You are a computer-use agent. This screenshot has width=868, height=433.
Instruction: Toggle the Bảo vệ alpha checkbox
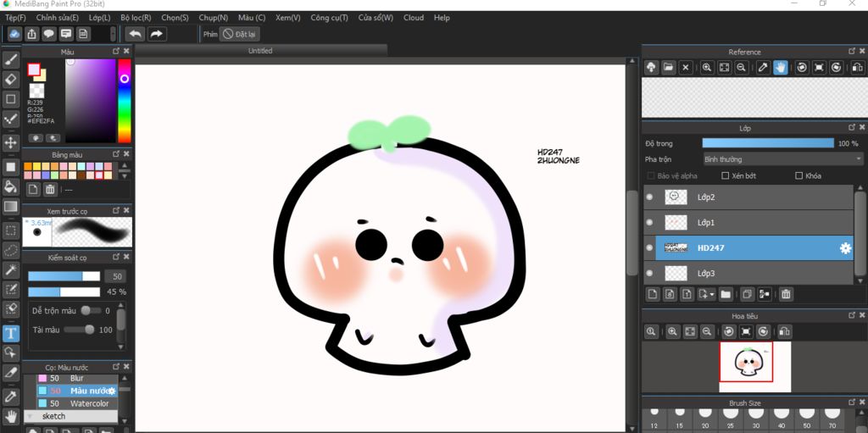click(651, 176)
